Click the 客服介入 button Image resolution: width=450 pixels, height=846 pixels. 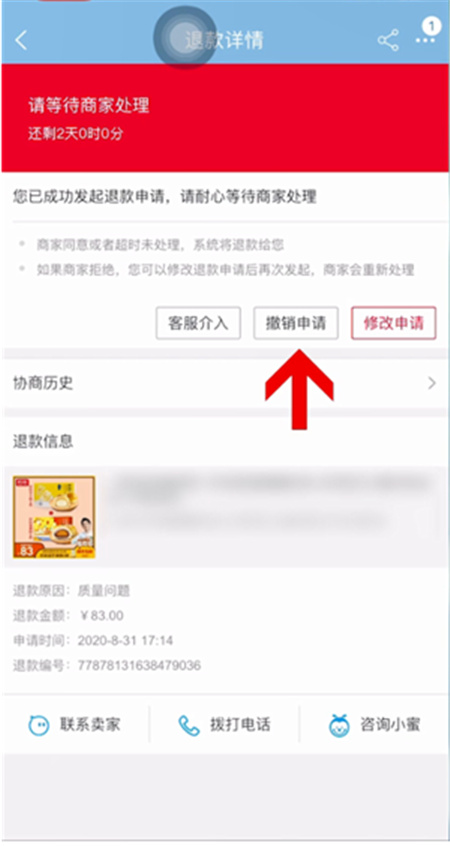[x=198, y=323]
